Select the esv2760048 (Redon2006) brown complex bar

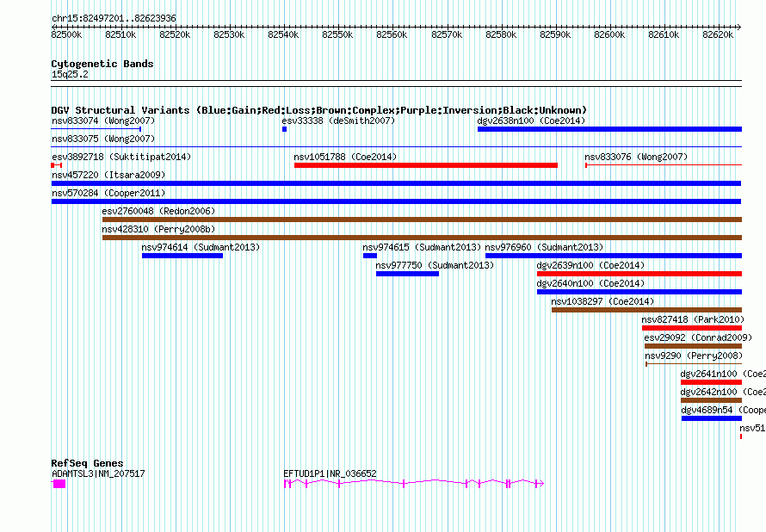coord(422,220)
